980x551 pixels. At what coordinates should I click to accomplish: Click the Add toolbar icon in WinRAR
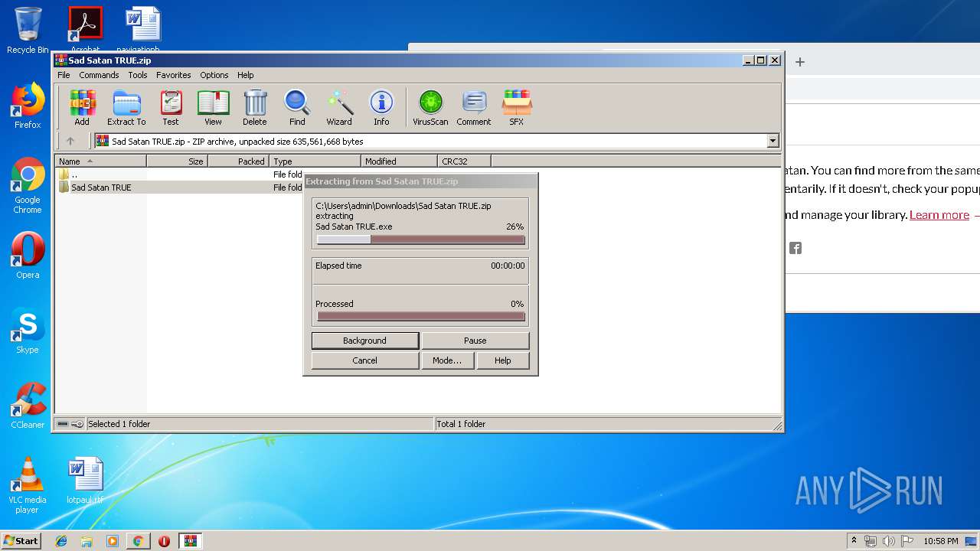click(x=82, y=107)
